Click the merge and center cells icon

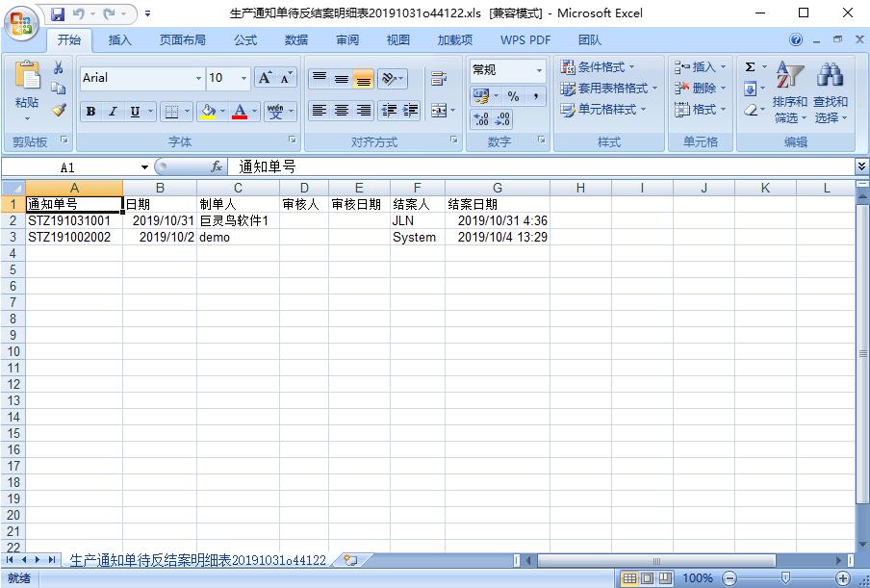440,111
